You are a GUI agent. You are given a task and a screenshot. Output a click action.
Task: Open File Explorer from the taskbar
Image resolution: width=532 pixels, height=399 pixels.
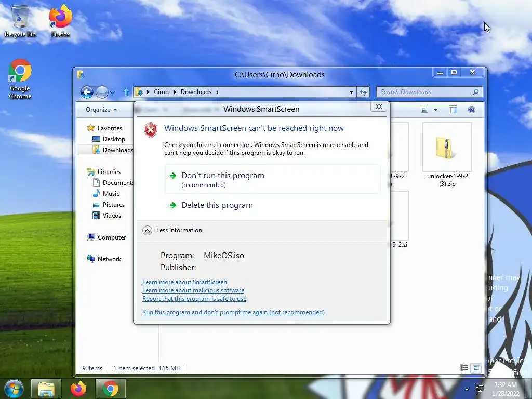pos(46,389)
